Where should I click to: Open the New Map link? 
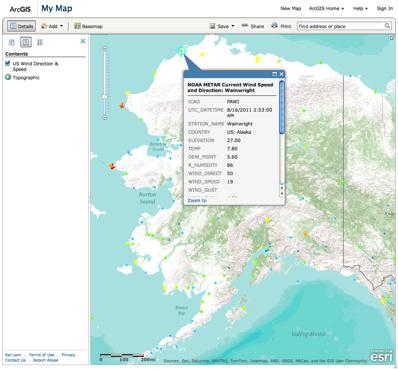point(291,8)
